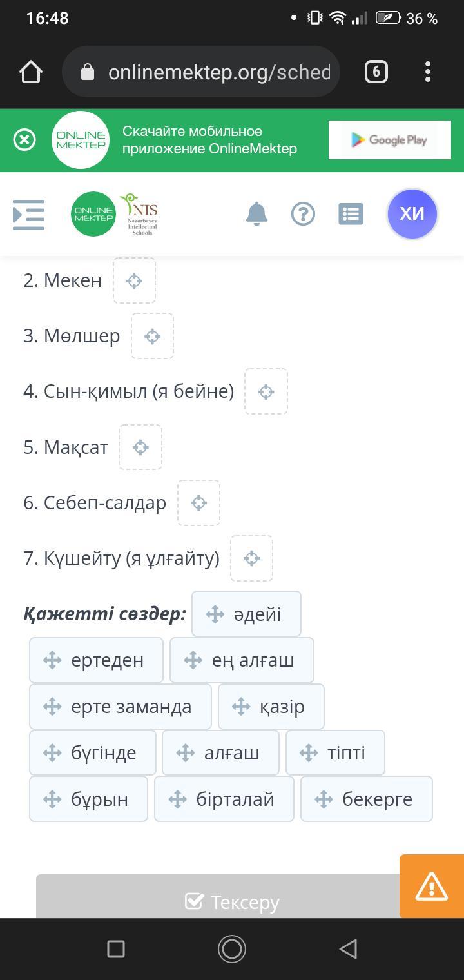
Task: Close the mobile app download banner
Action: tap(24, 140)
